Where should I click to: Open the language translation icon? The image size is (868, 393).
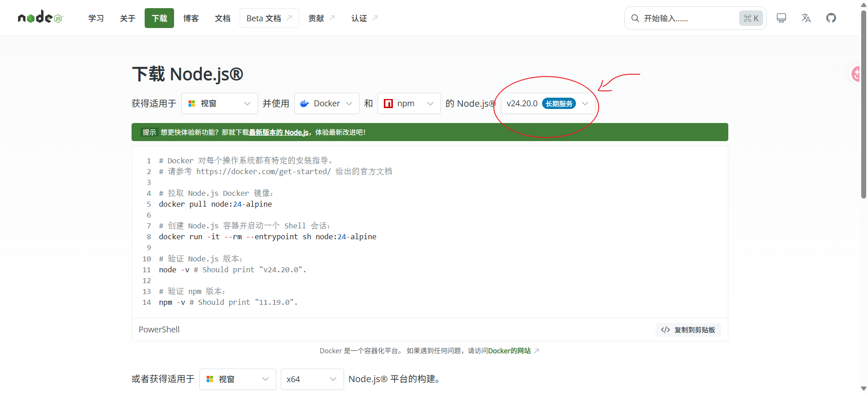pos(806,18)
